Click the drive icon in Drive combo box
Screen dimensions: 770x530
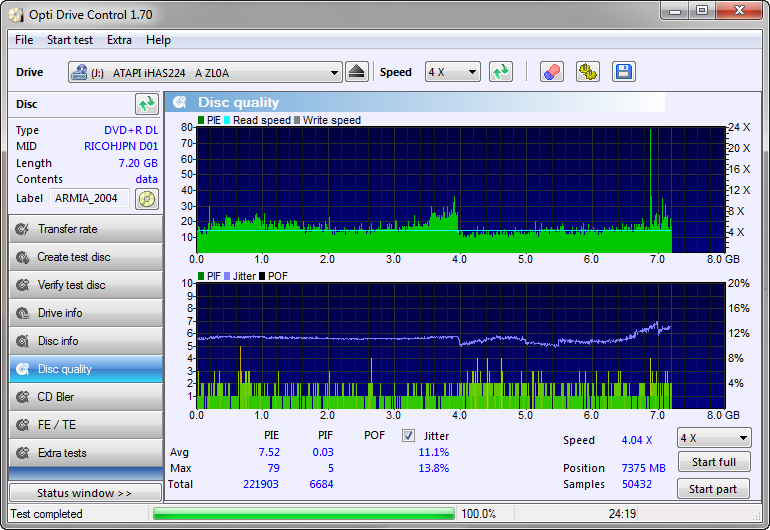[x=79, y=73]
